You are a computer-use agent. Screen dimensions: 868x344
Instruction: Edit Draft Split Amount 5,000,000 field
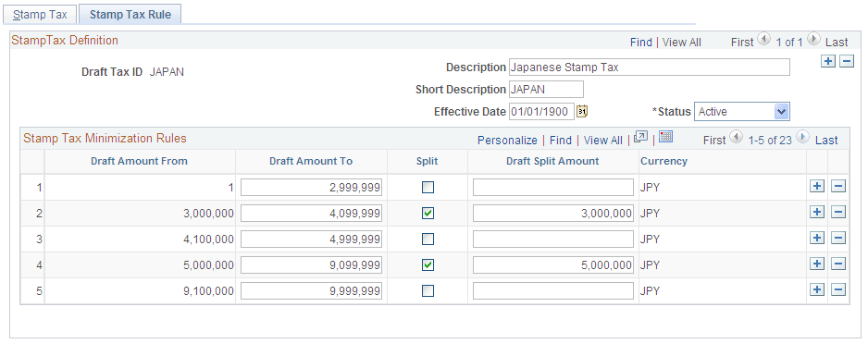pos(553,264)
